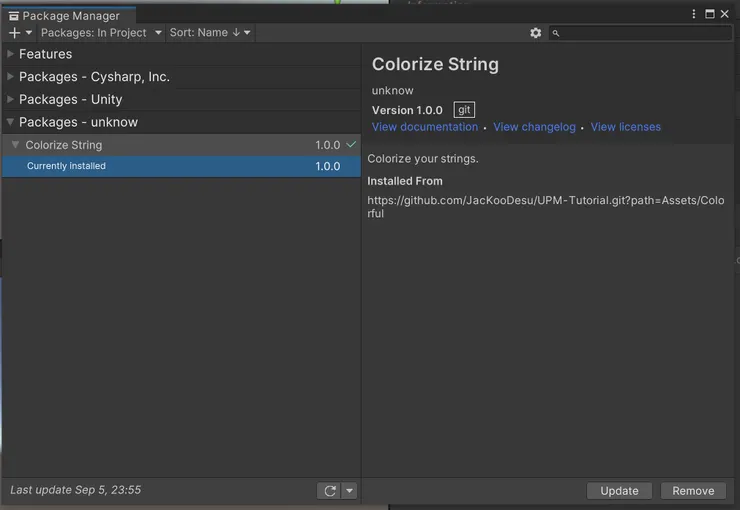
Task: Click the git tag badge
Action: (x=464, y=110)
